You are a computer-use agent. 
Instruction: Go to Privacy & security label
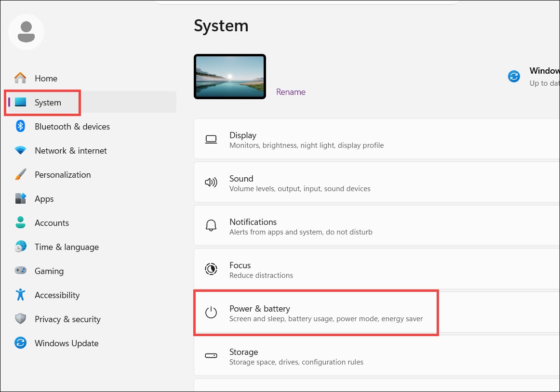(67, 319)
